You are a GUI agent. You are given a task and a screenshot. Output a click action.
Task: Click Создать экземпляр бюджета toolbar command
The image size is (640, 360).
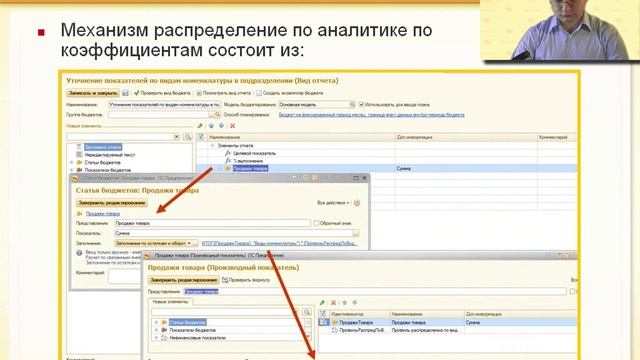[x=290, y=93]
